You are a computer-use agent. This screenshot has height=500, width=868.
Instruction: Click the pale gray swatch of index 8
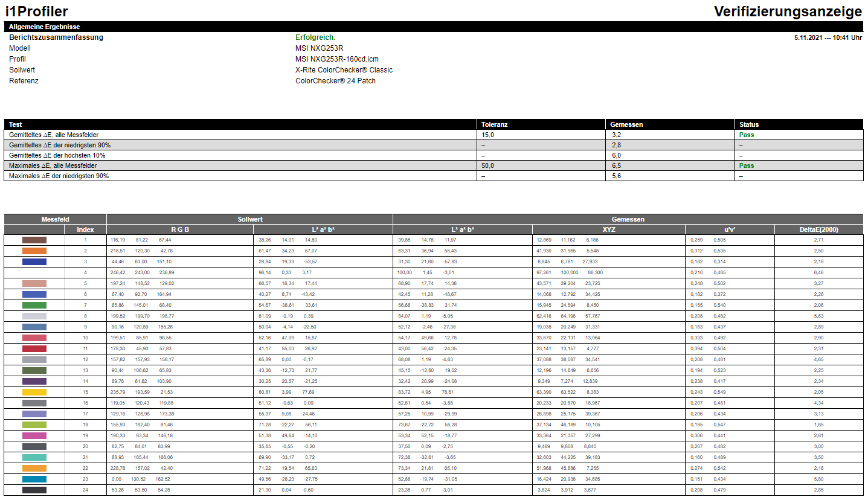point(34,316)
